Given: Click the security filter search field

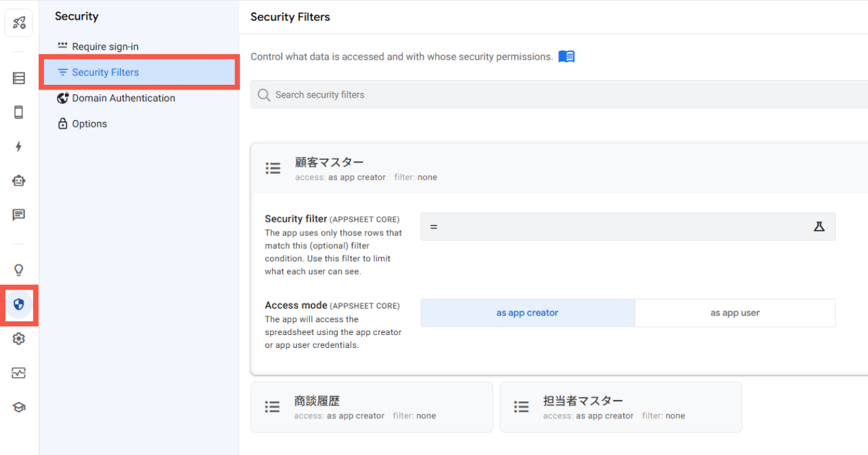Looking at the screenshot, I should tap(475, 94).
